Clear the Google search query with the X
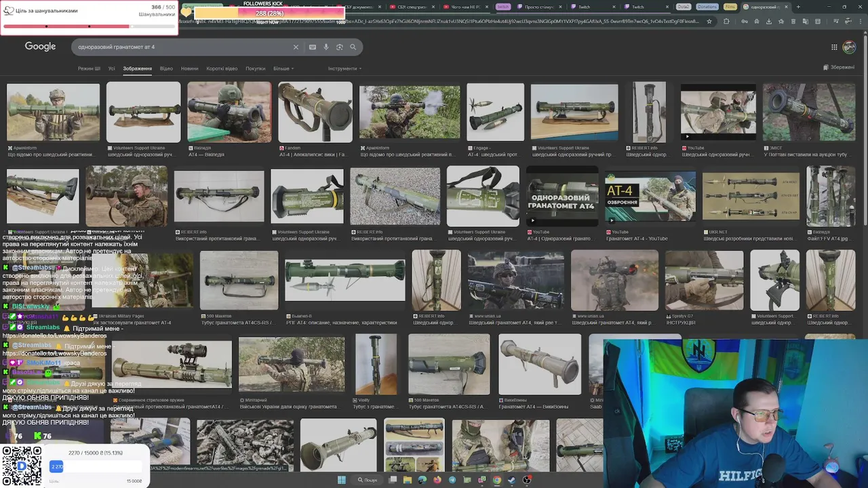The width and height of the screenshot is (868, 488). click(296, 47)
